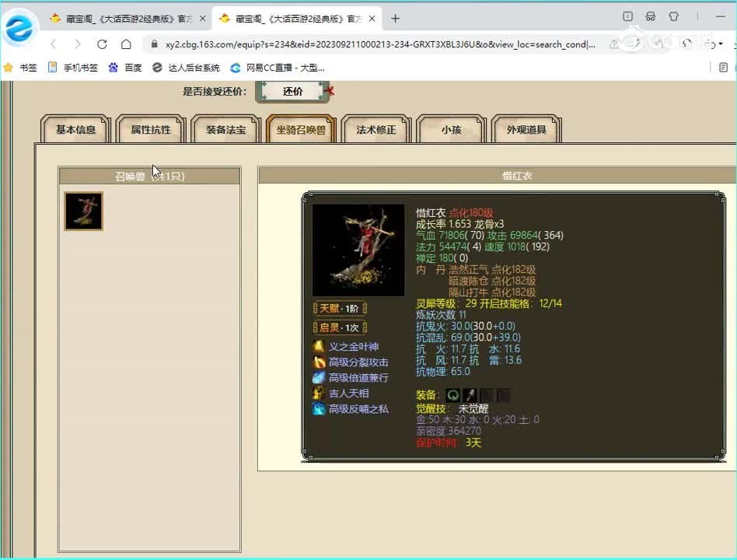Open the 手机书签 bookmark

73,68
